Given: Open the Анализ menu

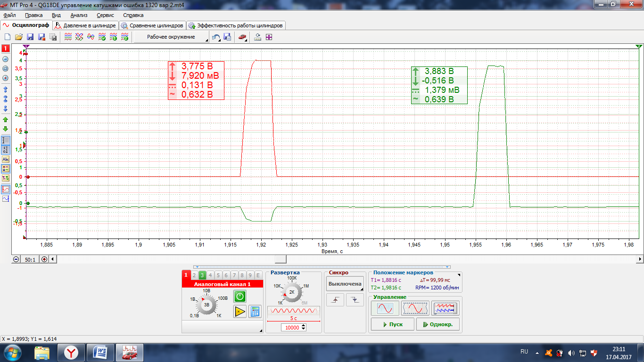Looking at the screenshot, I should (x=79, y=15).
